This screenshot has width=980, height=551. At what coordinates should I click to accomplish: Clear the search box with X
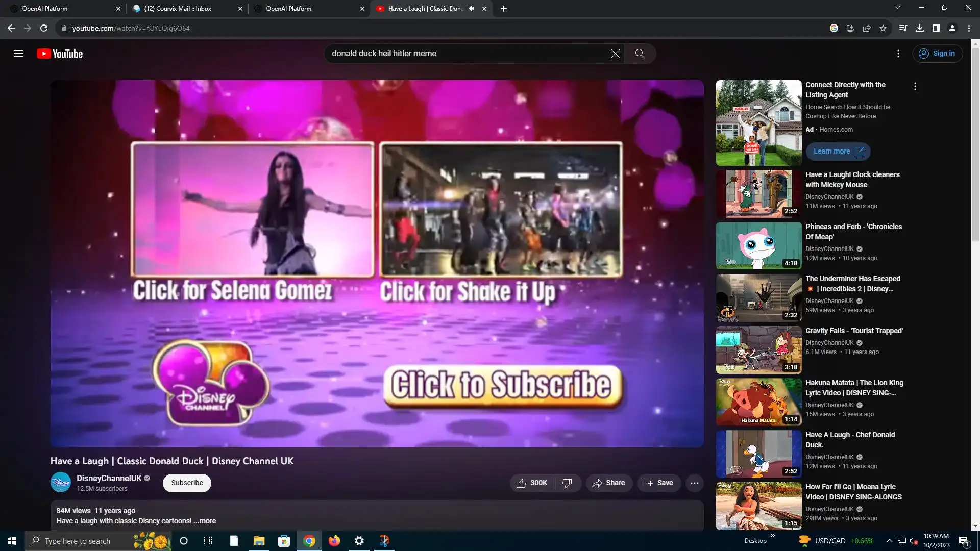click(616, 54)
